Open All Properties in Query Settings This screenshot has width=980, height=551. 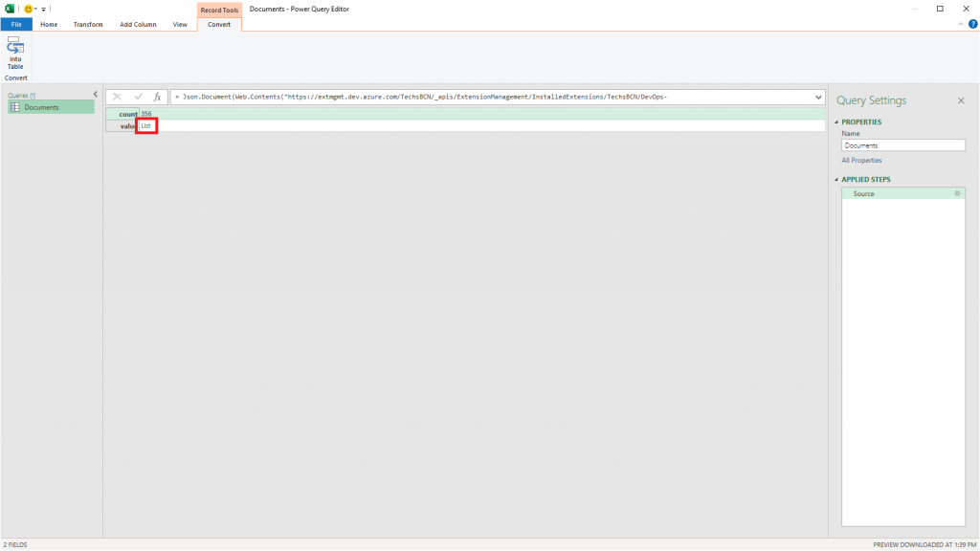tap(861, 160)
